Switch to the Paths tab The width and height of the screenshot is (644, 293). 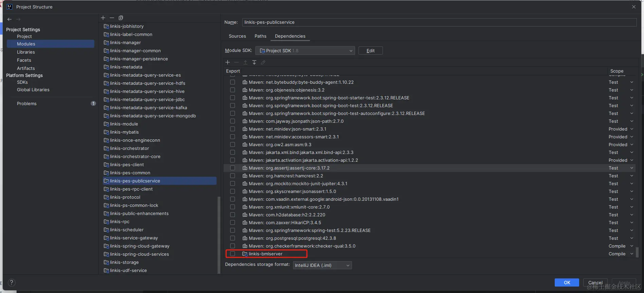[x=260, y=36]
